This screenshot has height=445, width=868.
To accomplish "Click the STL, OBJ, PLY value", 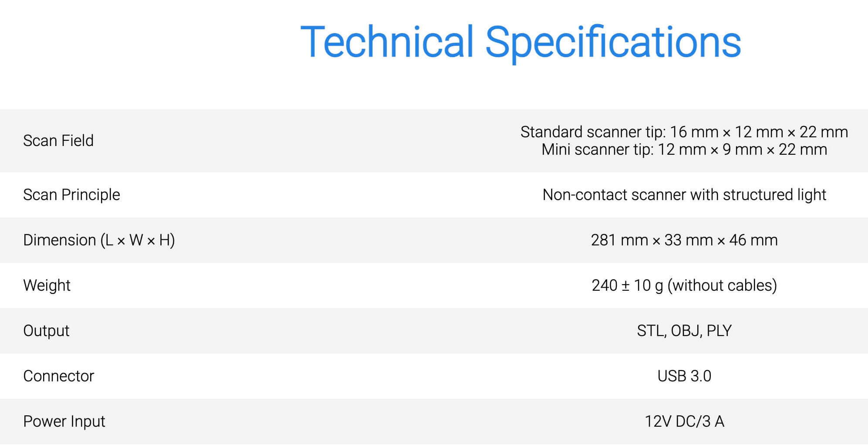I will tap(684, 331).
